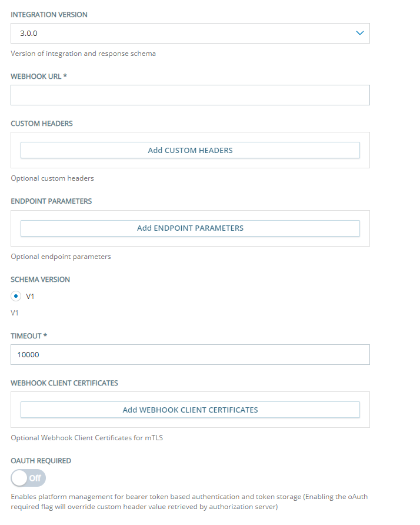Open the Integration Version combo box
The height and width of the screenshot is (525, 420).
coord(189,34)
